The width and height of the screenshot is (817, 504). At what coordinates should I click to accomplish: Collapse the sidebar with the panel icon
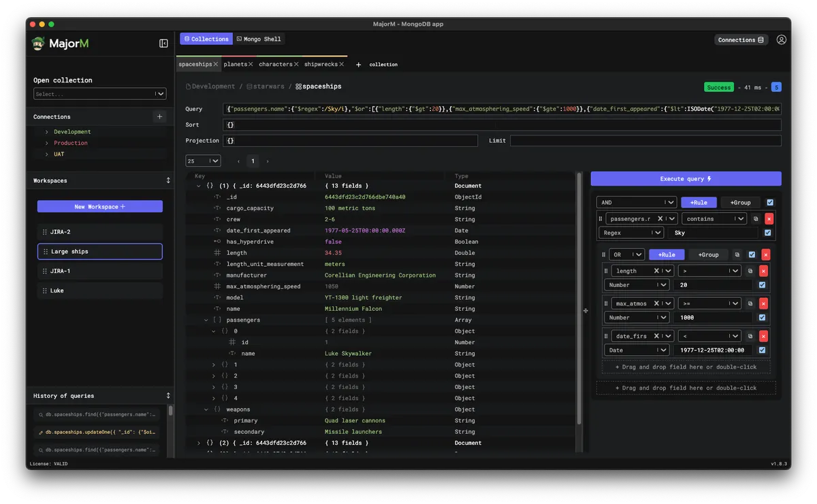coord(163,44)
